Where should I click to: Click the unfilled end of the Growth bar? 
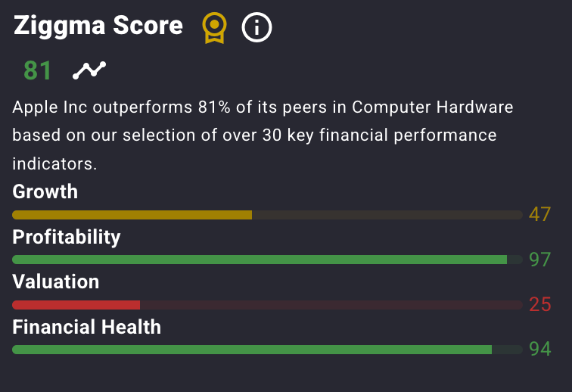click(387, 215)
